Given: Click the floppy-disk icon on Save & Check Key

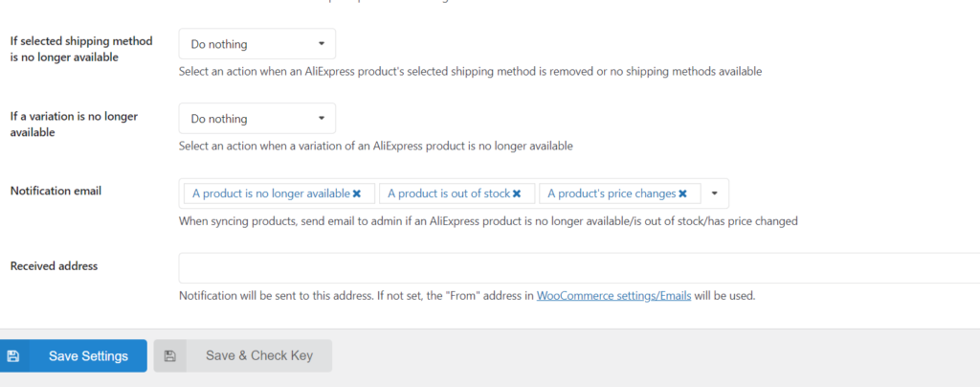Looking at the screenshot, I should tap(169, 355).
